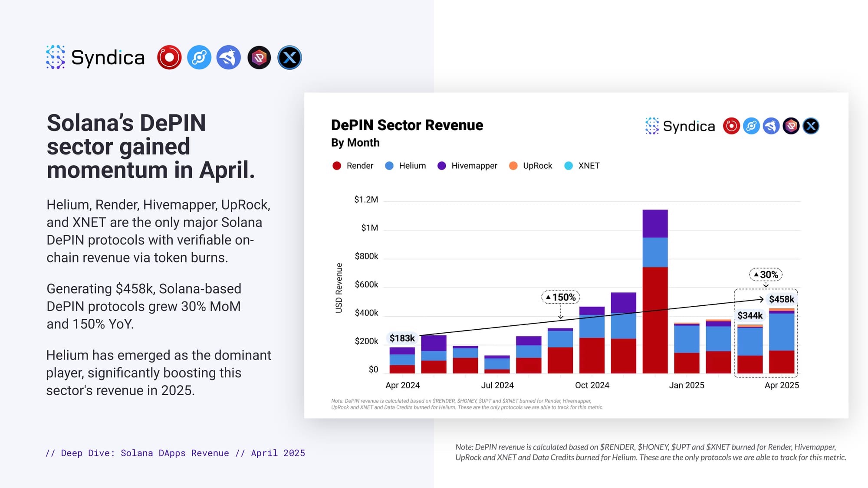This screenshot has width=868, height=488.
Task: Click the orange UpRock legend color dot
Action: tap(513, 166)
